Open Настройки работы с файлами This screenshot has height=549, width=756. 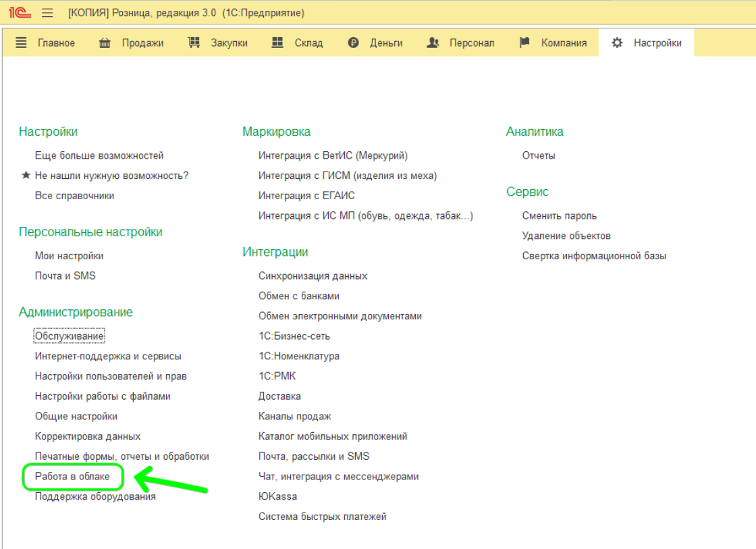103,396
